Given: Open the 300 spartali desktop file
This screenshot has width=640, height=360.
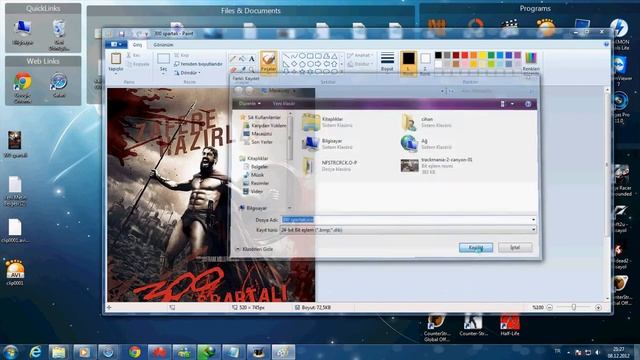Looking at the screenshot, I should point(15,145).
